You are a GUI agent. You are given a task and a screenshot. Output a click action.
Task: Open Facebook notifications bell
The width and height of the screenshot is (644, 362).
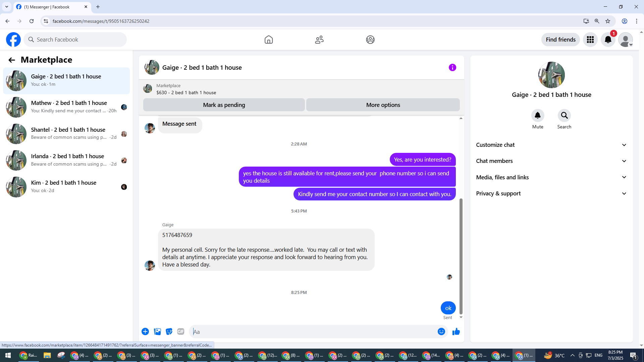click(608, 40)
